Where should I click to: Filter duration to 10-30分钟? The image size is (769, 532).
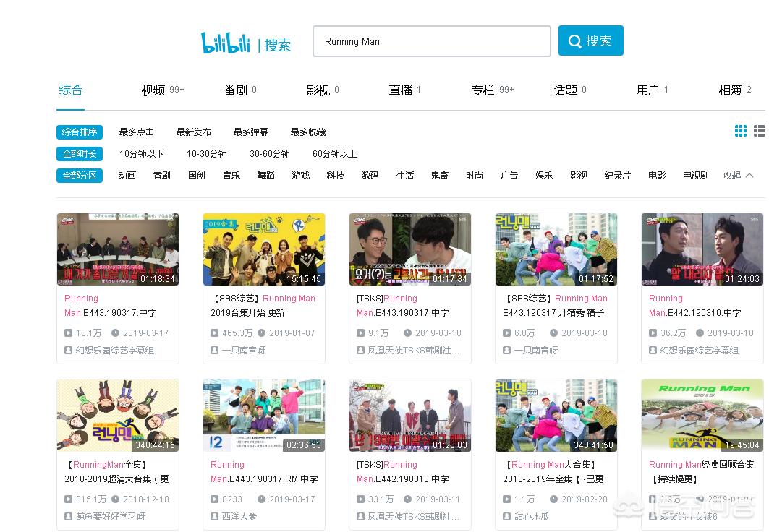206,154
